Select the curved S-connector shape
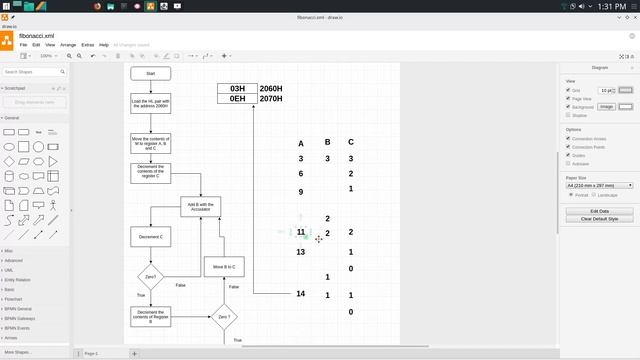 [9, 220]
